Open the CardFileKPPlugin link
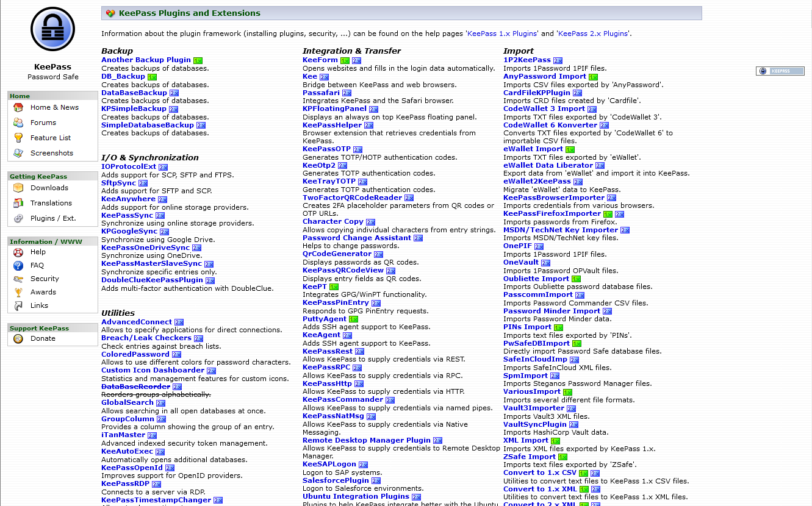 (537, 93)
